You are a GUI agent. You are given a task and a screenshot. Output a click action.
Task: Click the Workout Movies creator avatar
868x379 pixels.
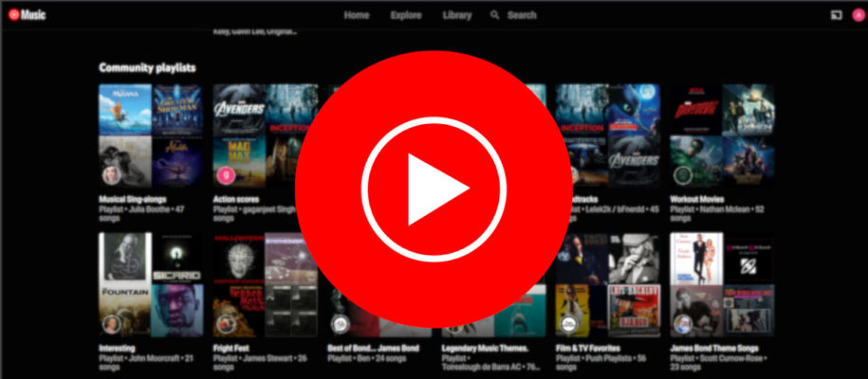click(682, 174)
